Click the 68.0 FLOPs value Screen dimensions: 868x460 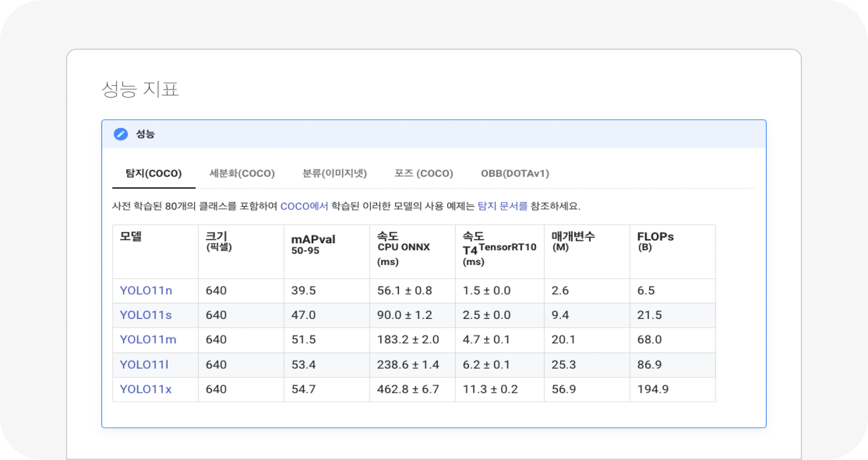[650, 339]
